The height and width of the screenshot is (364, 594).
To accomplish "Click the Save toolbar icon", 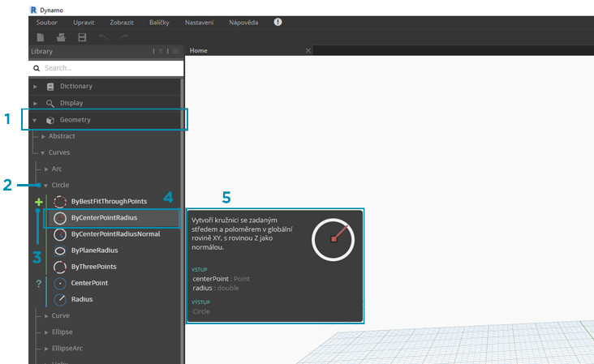I will tap(82, 37).
